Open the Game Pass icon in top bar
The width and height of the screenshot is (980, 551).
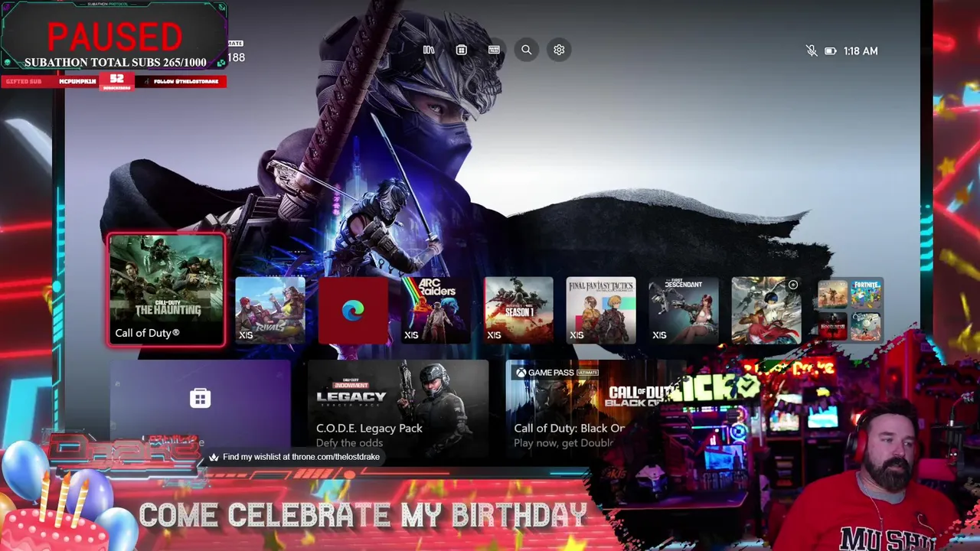point(494,50)
